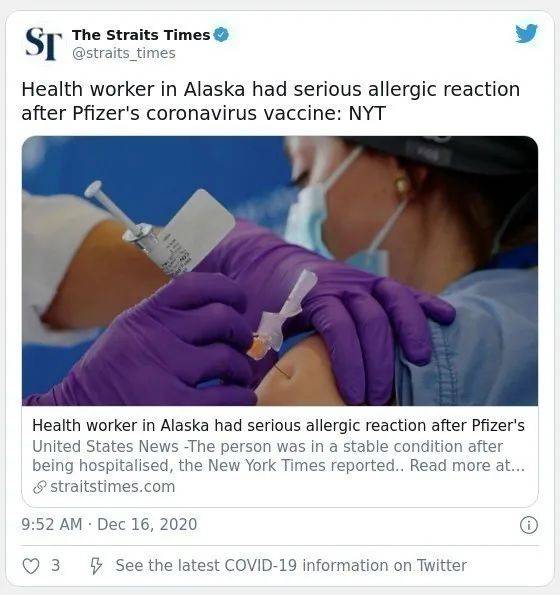Click the United States News card description
This screenshot has height=595, width=560.
click(x=278, y=456)
